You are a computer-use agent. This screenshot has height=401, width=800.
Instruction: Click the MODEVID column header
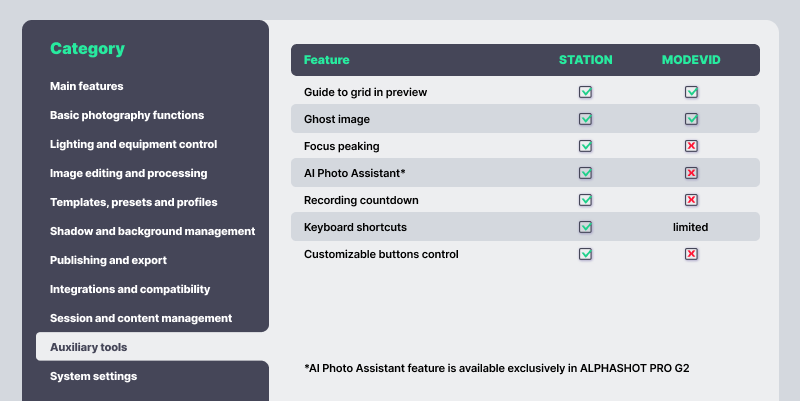click(691, 60)
